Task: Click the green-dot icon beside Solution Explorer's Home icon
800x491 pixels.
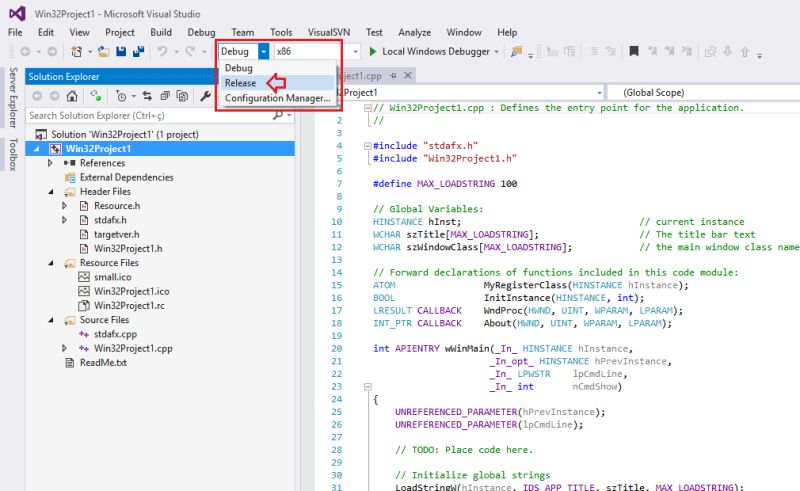Action: pos(95,96)
